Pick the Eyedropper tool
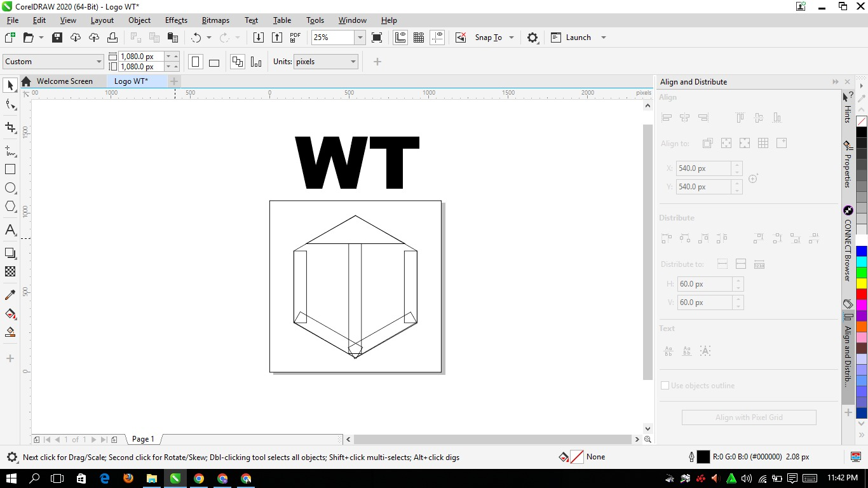 [x=10, y=295]
